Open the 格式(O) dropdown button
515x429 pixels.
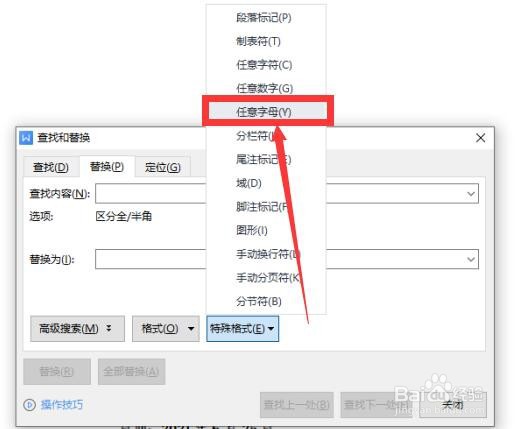[166, 329]
